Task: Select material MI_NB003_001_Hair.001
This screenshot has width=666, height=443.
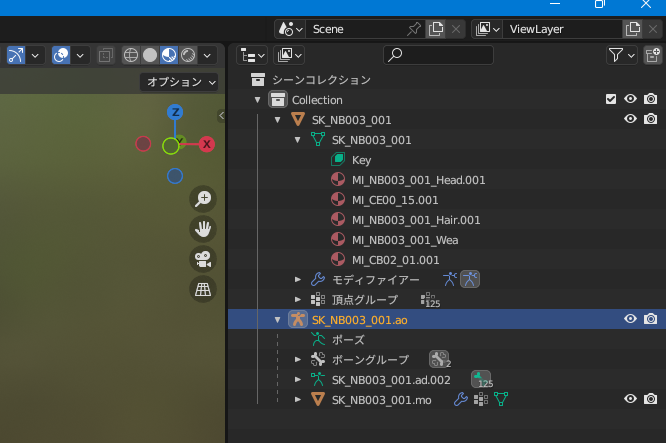Action: (416, 220)
